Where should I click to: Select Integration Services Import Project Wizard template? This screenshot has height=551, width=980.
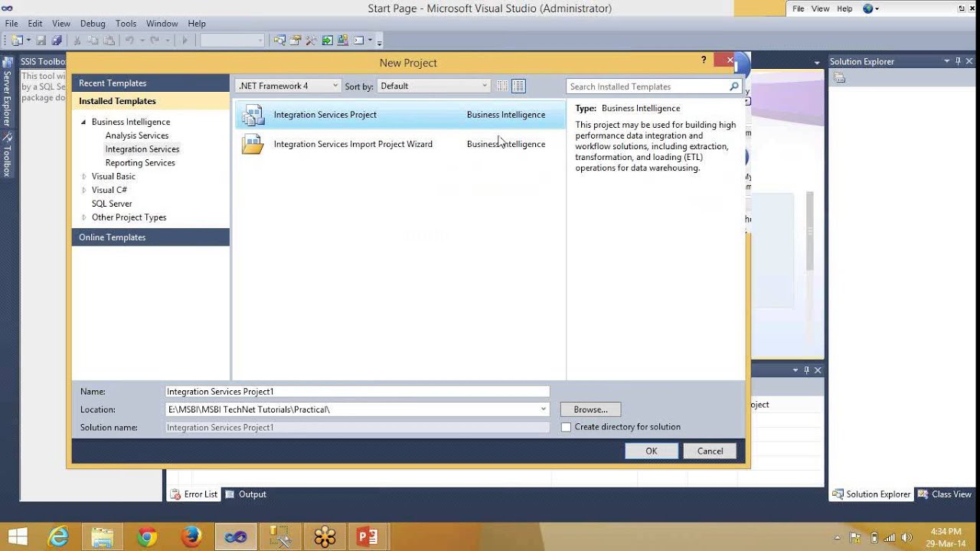coord(399,144)
